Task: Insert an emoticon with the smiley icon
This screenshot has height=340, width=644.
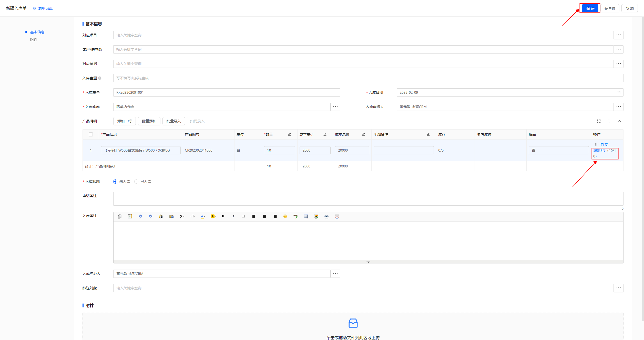Action: point(285,217)
